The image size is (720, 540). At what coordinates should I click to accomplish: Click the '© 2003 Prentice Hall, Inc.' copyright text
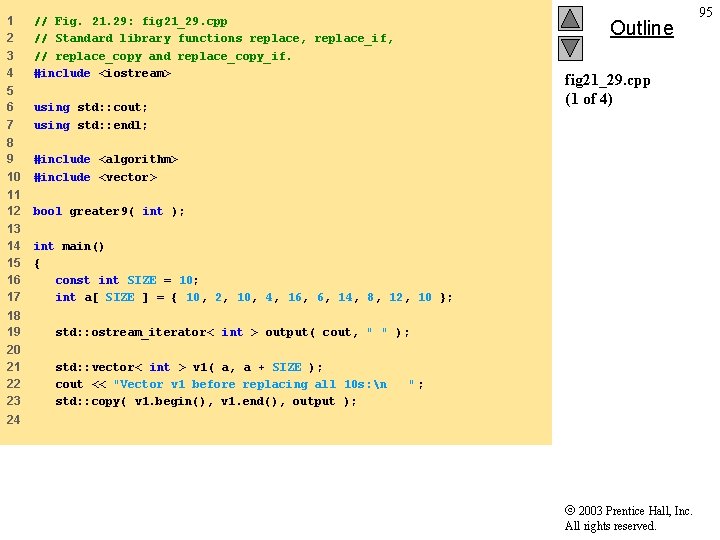[x=628, y=511]
